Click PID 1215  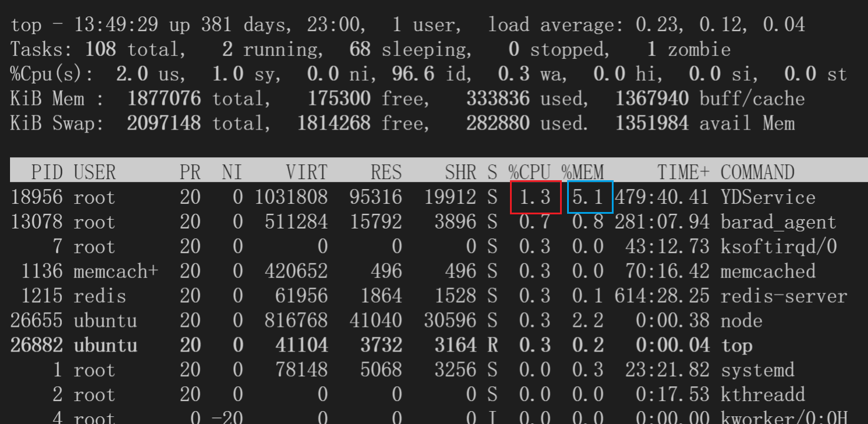coord(41,296)
